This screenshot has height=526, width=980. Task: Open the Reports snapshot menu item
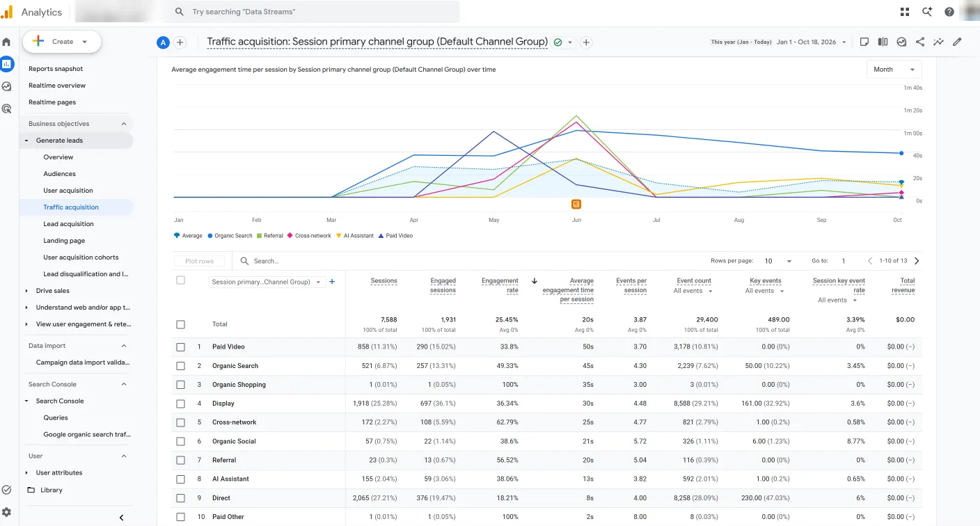56,69
